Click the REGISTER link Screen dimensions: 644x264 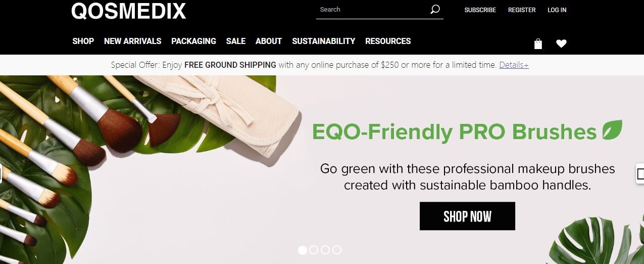tap(522, 10)
